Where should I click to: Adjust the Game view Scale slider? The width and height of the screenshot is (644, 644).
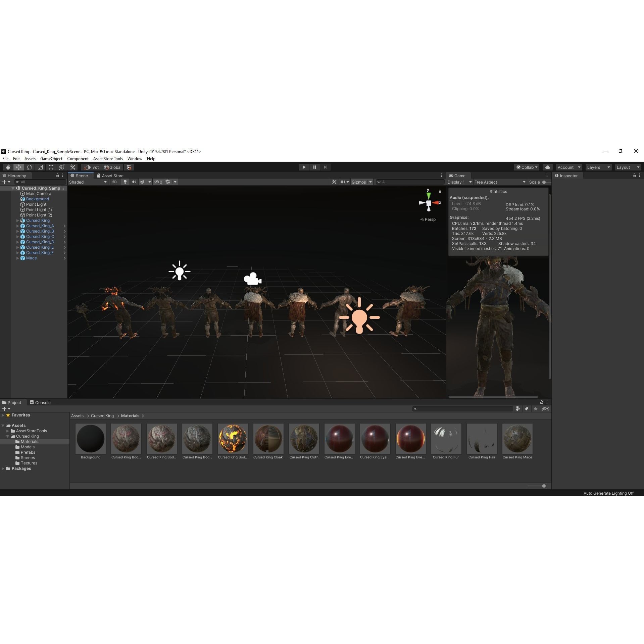(544, 182)
